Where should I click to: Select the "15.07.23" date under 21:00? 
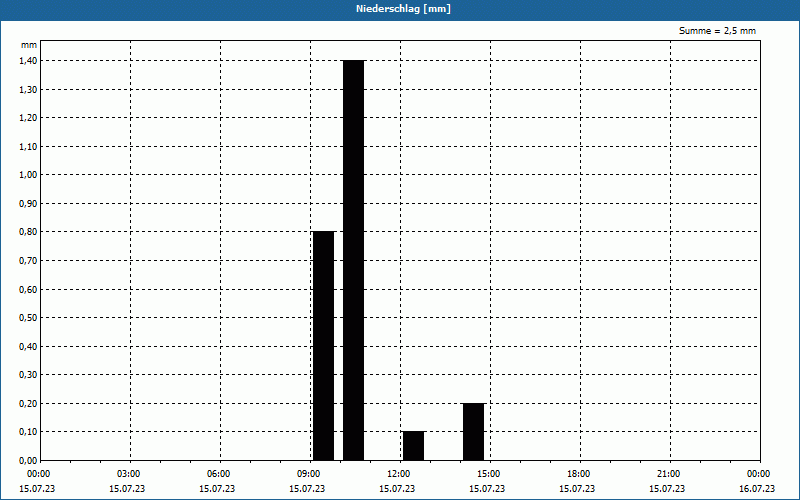point(667,489)
